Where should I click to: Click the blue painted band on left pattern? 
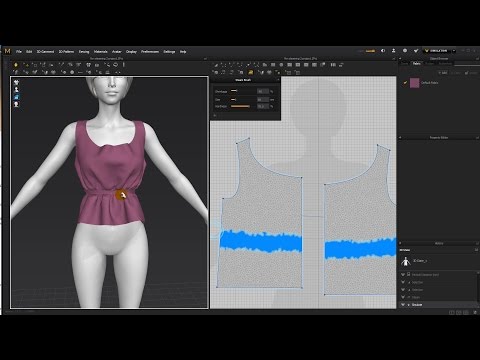[261, 241]
